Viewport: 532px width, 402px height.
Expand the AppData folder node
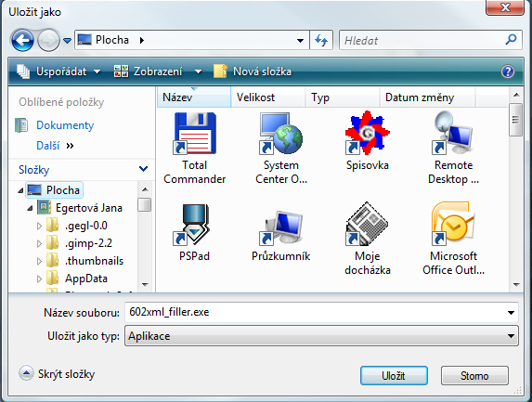(x=39, y=279)
